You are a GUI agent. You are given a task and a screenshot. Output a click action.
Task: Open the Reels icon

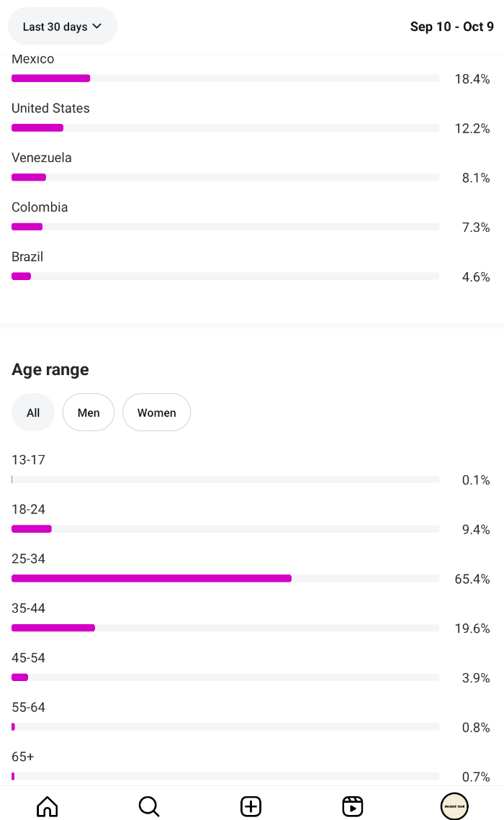tap(352, 806)
